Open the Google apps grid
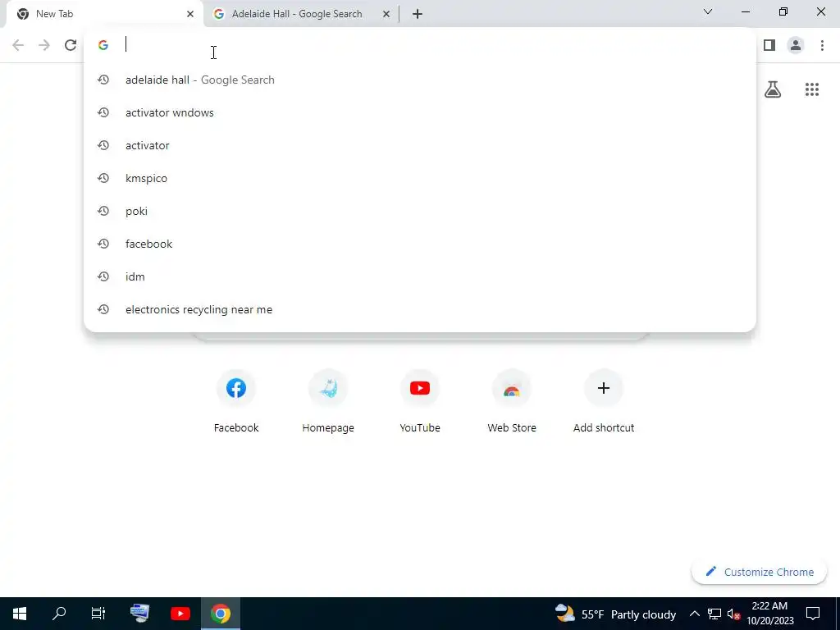 (811, 89)
